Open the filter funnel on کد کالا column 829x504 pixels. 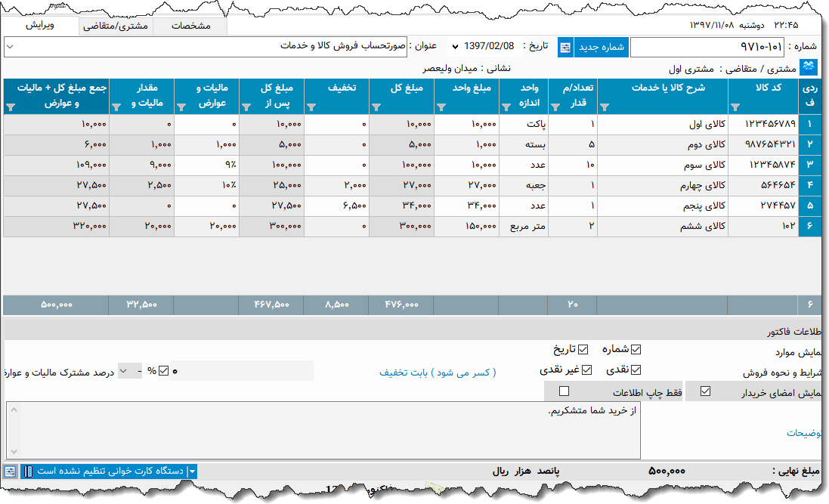click(735, 107)
